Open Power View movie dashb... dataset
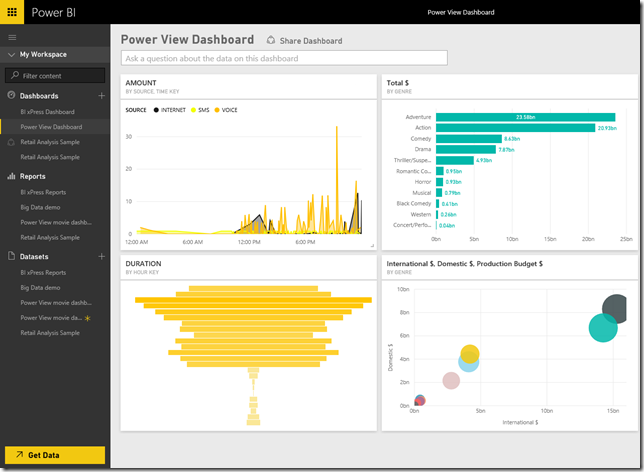The width and height of the screenshot is (644, 472). 56,303
